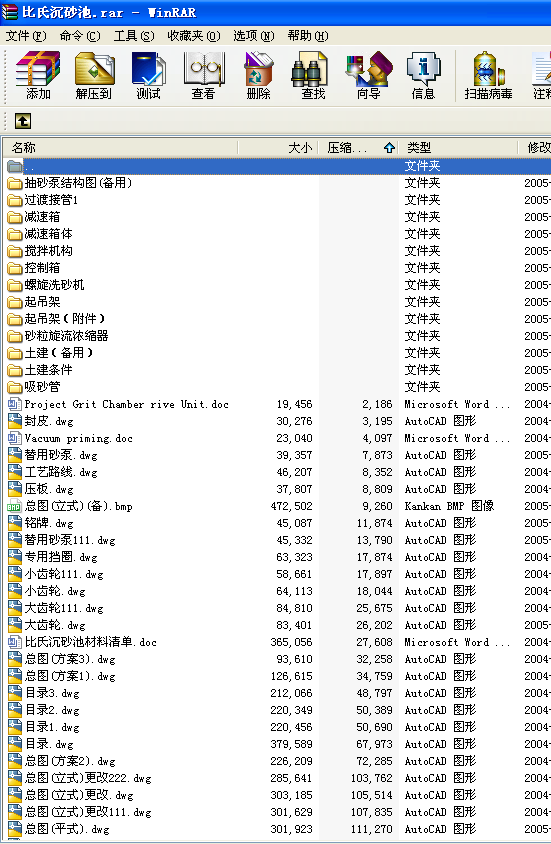Select file 专用挡圈.dwg
Screen dimensions: 551x844
pyautogui.click(x=61, y=557)
